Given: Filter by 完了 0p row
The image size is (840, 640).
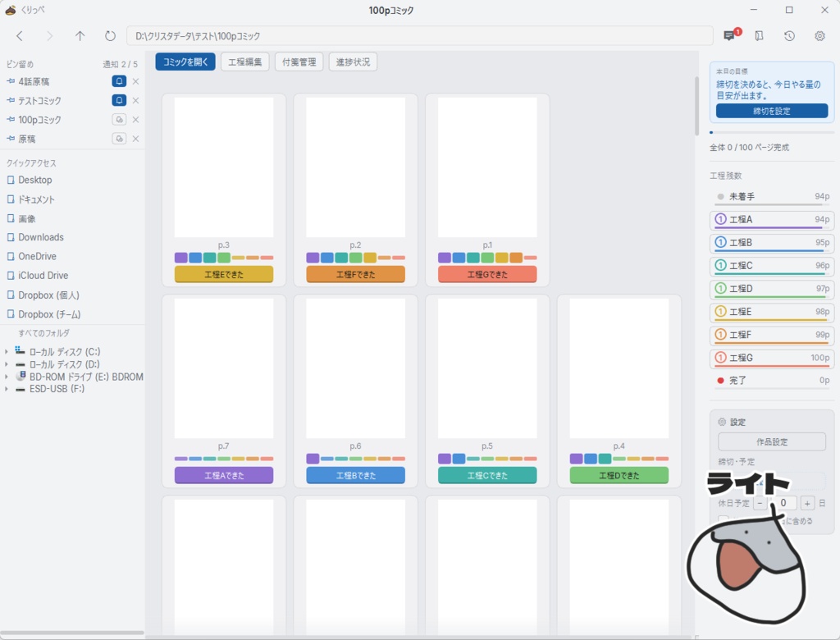Looking at the screenshot, I should 772,381.
